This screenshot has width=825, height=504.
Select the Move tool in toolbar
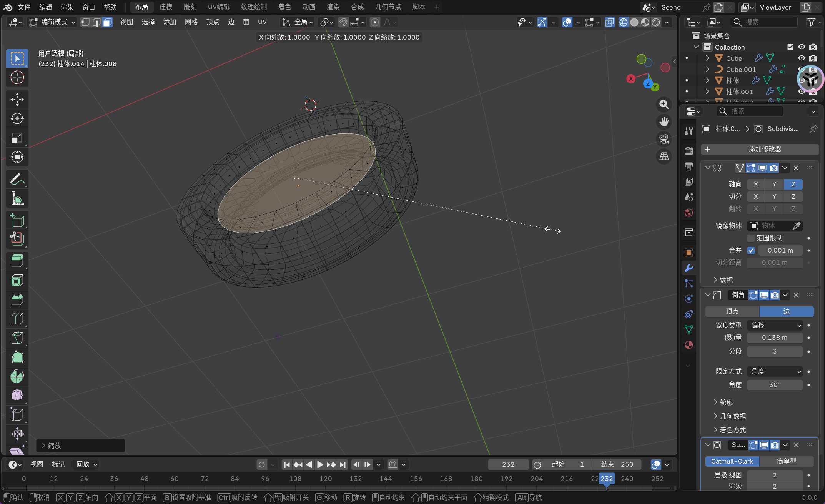(x=17, y=100)
